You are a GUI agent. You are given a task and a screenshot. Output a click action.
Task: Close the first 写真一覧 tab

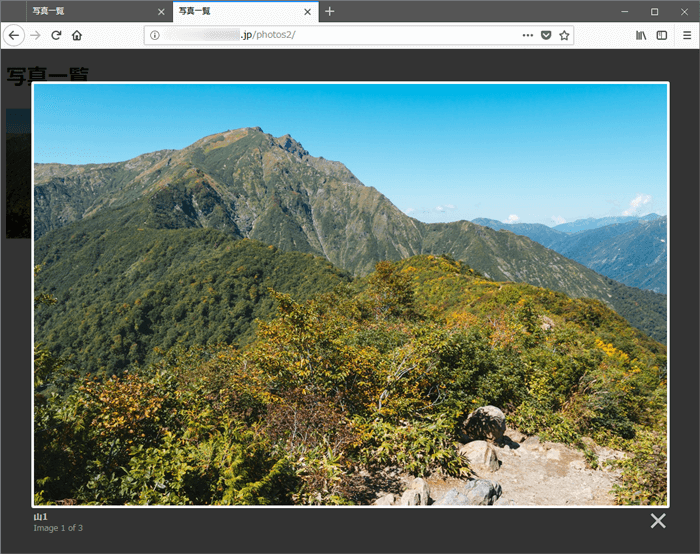pyautogui.click(x=161, y=12)
